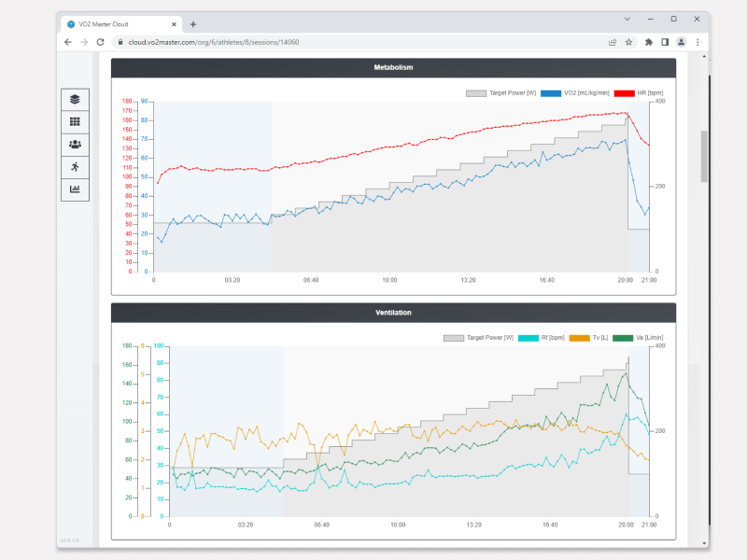The image size is (747, 560).
Task: Open the browser extensions puzzle icon
Action: (x=649, y=42)
